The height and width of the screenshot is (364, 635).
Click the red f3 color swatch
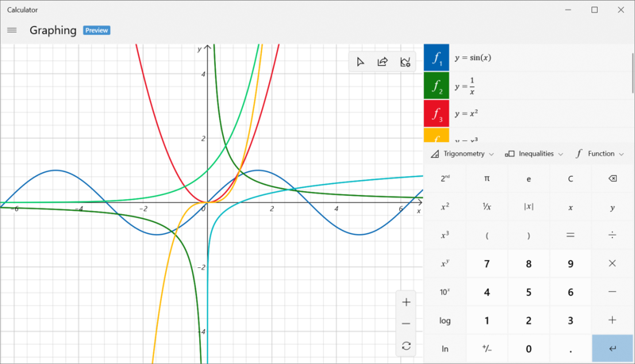tap(437, 113)
